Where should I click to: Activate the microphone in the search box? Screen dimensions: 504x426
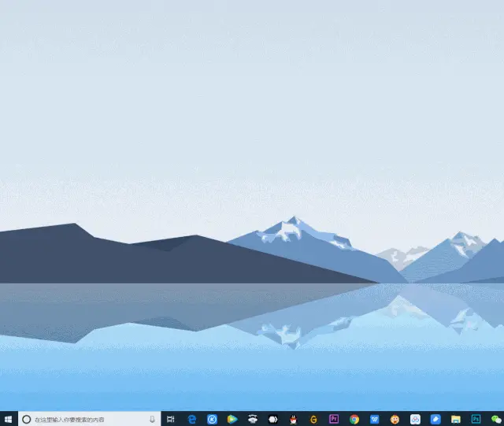coord(152,419)
